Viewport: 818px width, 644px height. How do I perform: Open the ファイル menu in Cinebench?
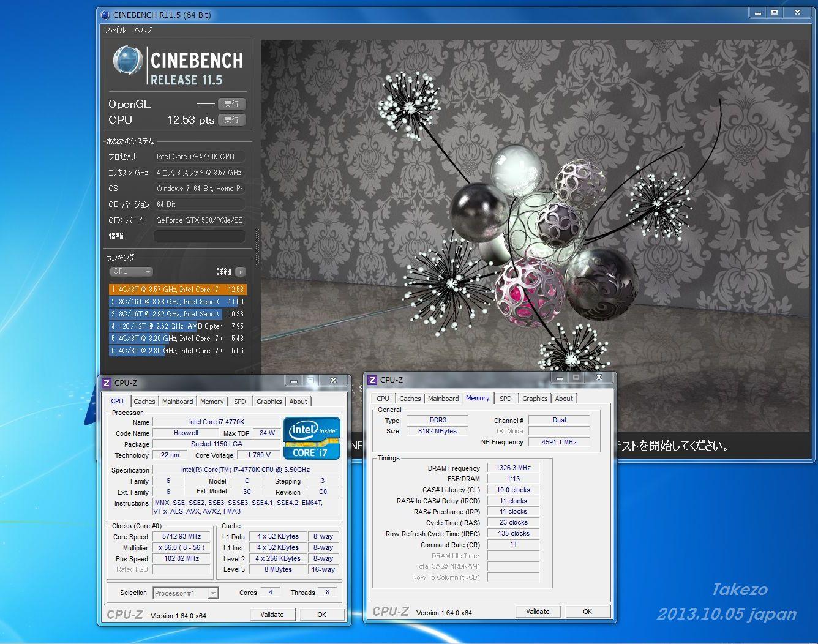(115, 30)
